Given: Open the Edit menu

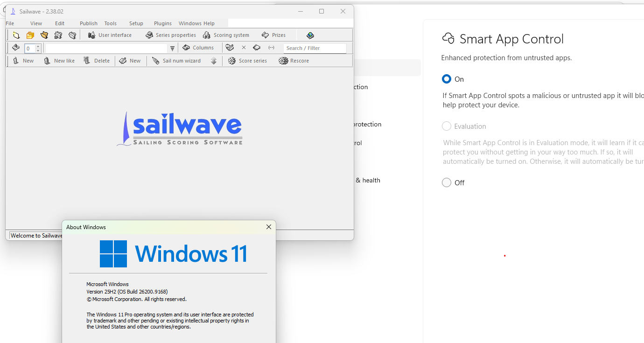Looking at the screenshot, I should tap(60, 23).
